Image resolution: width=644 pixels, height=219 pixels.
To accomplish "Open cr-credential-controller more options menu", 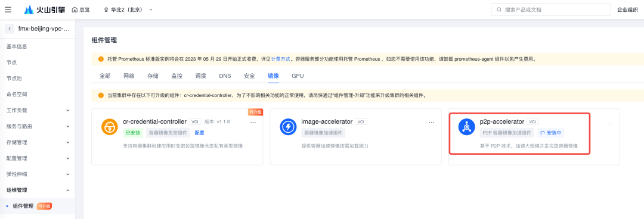I will pyautogui.click(x=253, y=122).
